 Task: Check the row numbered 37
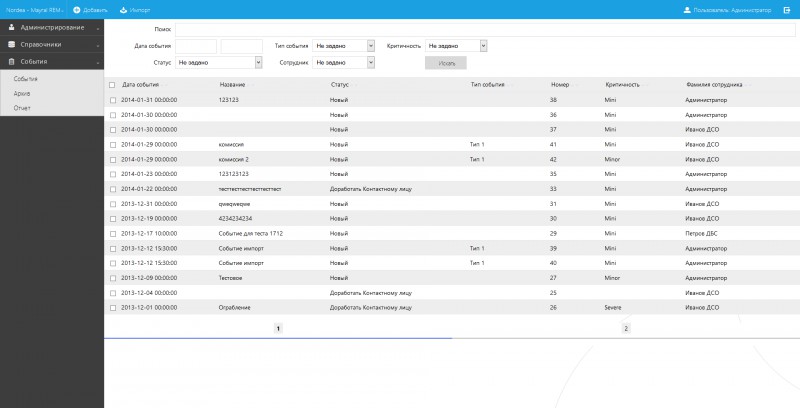pyautogui.click(x=113, y=130)
